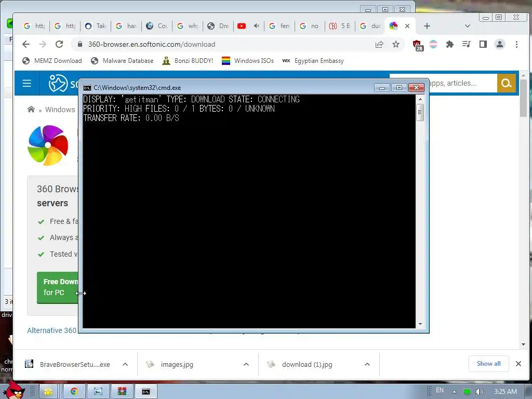Switch to Chrome in the taskbar

(74, 392)
